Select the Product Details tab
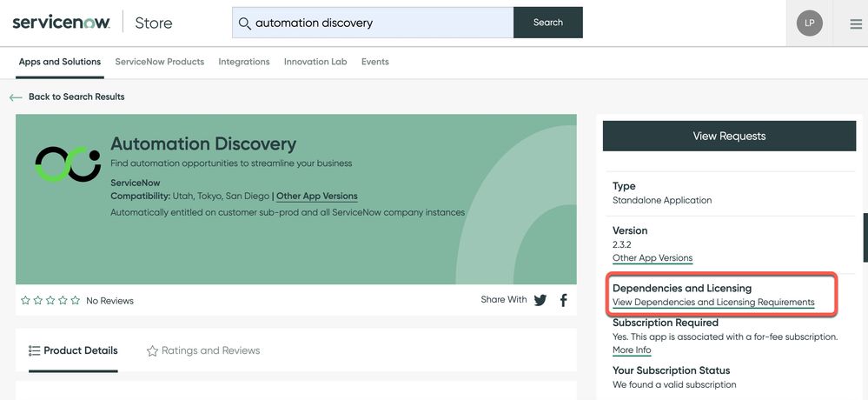The height and width of the screenshot is (400, 868). point(73,350)
